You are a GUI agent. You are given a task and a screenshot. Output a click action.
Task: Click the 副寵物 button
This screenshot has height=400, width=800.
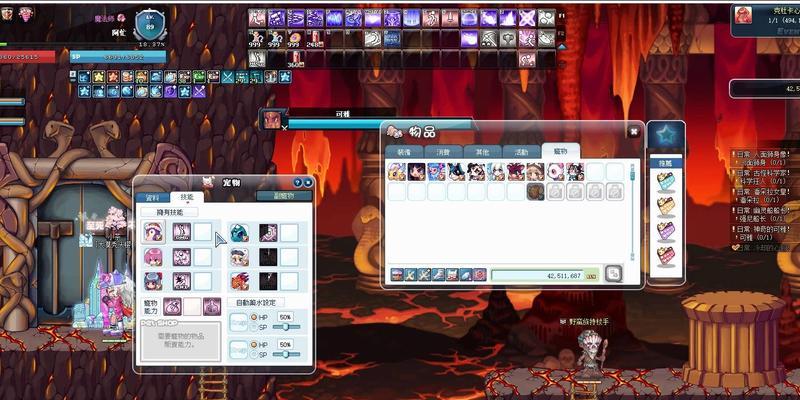click(284, 196)
